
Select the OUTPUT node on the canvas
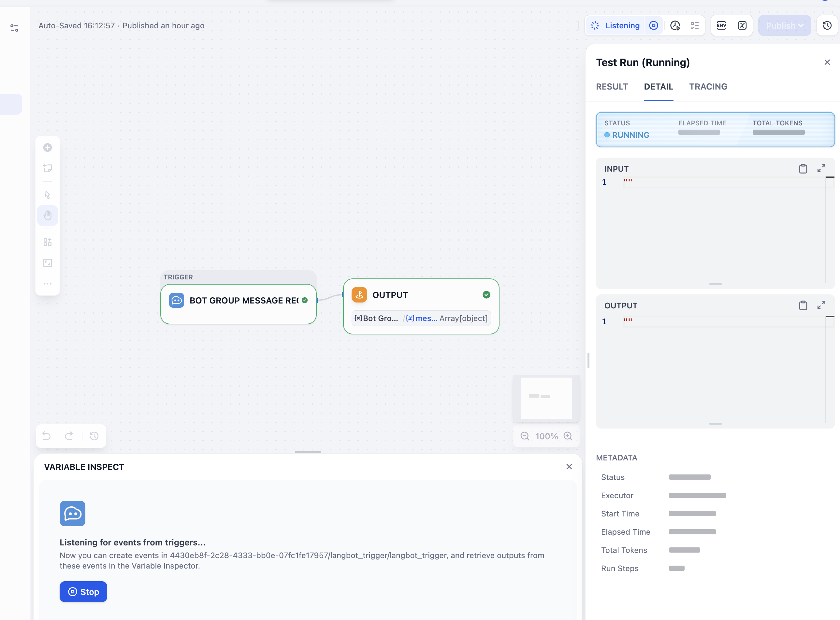(421, 295)
